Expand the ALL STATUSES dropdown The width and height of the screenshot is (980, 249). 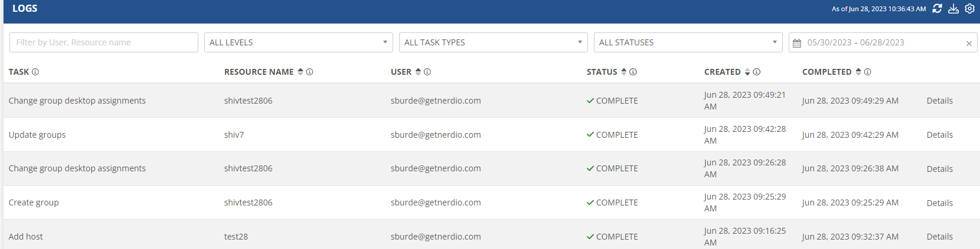point(688,42)
